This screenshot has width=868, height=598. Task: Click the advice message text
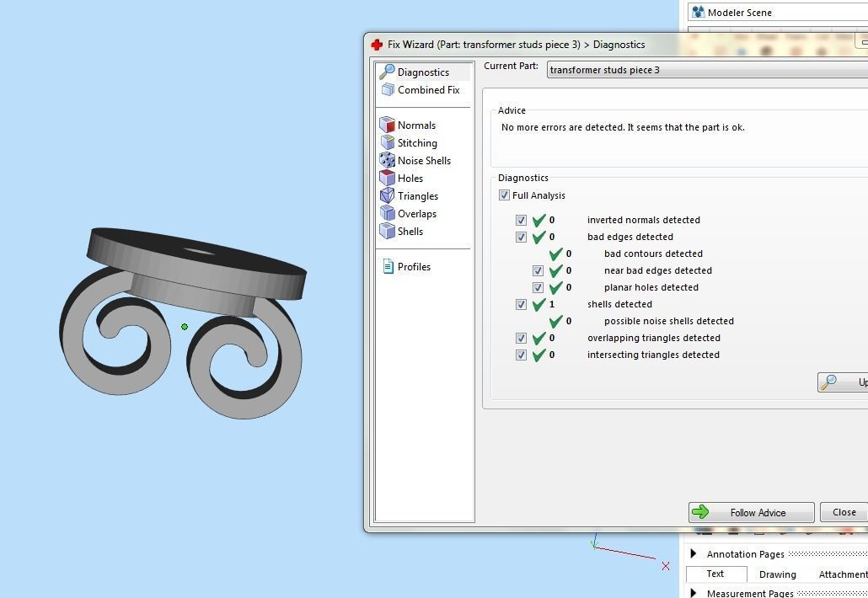(623, 127)
